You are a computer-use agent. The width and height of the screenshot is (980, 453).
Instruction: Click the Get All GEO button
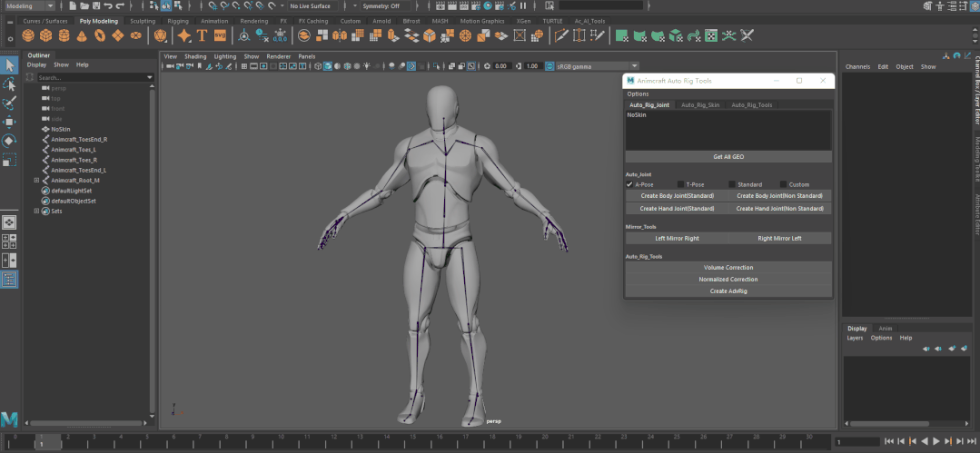[x=728, y=157]
